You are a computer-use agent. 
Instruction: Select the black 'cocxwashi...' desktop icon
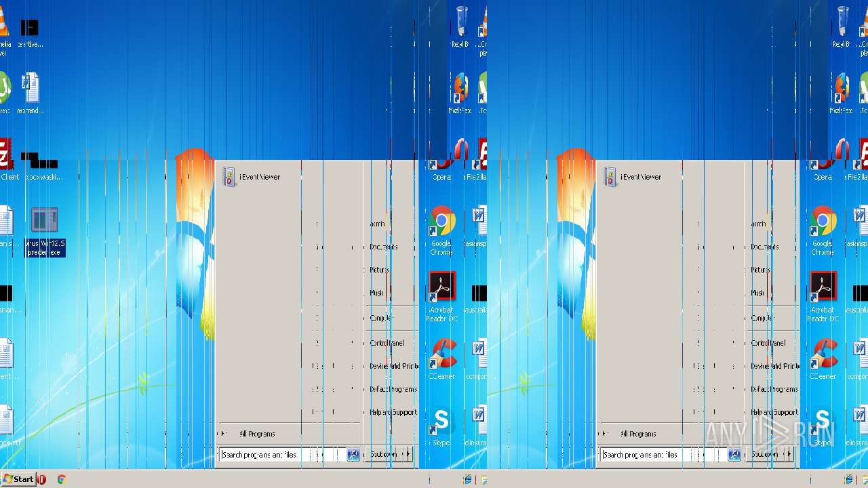pos(43,166)
